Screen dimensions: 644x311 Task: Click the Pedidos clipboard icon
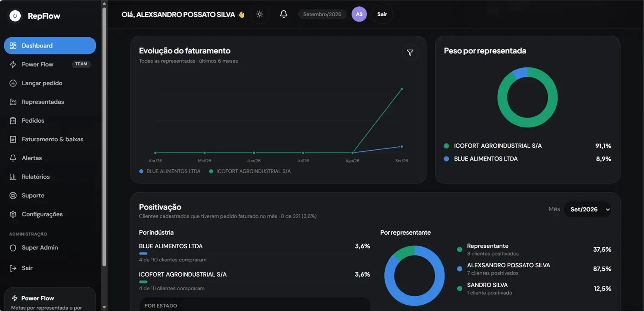pos(13,120)
